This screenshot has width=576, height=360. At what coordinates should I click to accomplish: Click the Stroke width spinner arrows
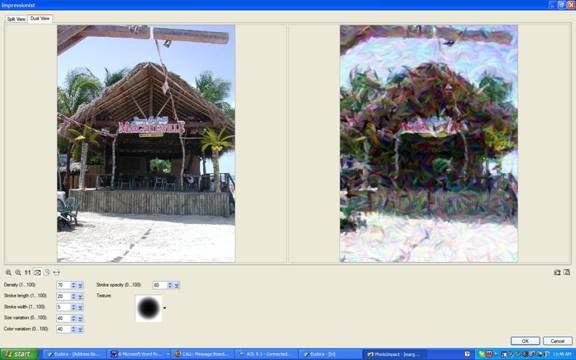click(x=73, y=307)
